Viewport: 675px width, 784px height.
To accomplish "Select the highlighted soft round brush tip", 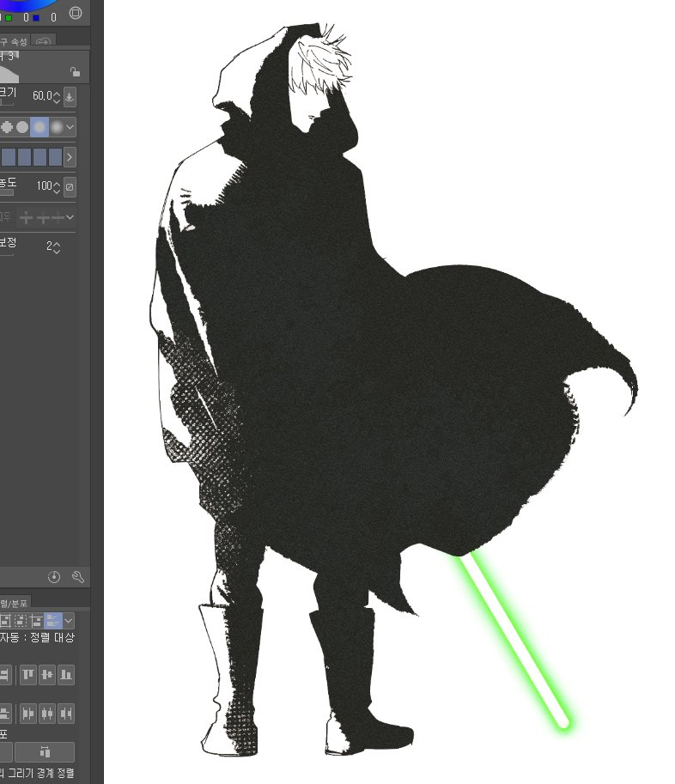I will coord(40,127).
